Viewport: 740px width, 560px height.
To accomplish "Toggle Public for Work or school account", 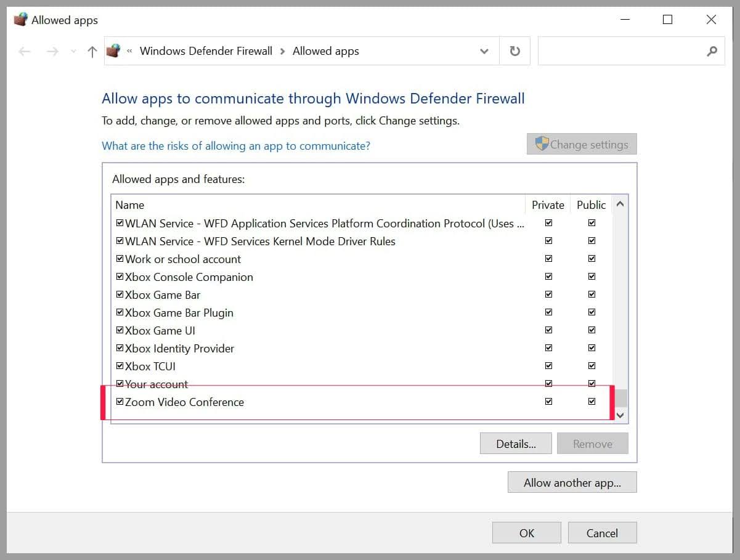I will (x=592, y=259).
